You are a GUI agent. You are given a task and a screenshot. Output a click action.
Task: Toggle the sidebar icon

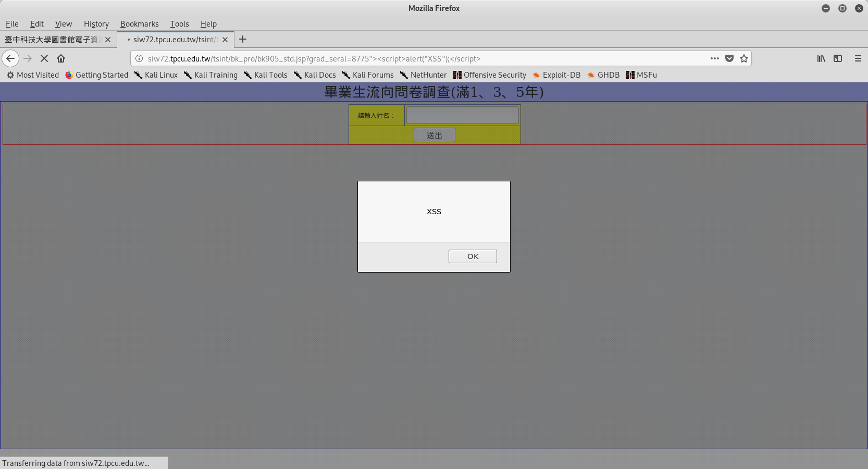tap(838, 58)
